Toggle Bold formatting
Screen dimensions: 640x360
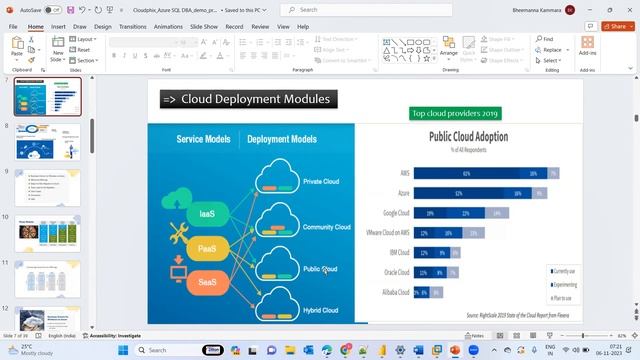tap(114, 56)
